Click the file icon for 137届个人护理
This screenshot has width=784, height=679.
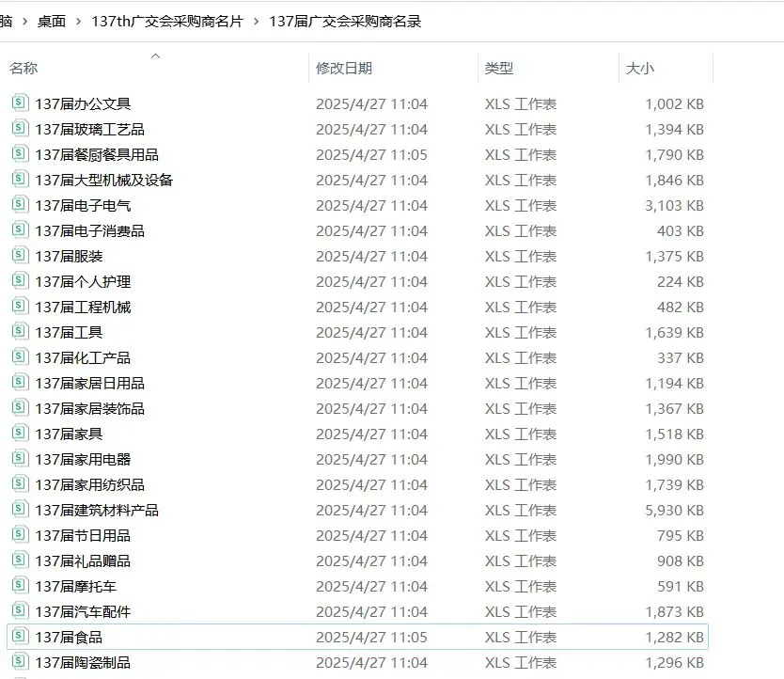click(20, 280)
